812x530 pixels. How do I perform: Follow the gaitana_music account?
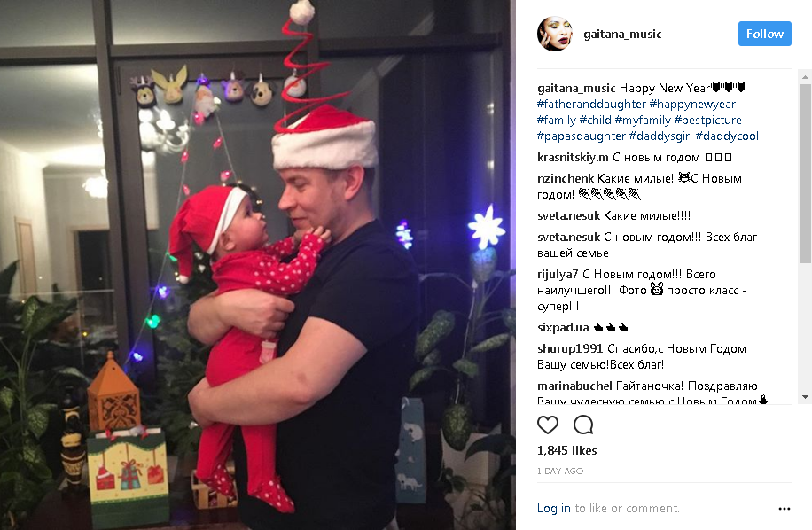tap(764, 34)
